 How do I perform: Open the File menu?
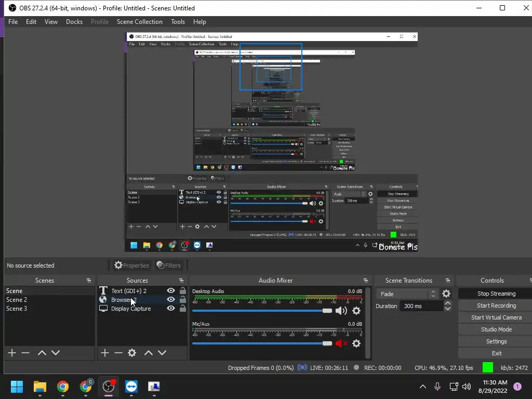13,22
